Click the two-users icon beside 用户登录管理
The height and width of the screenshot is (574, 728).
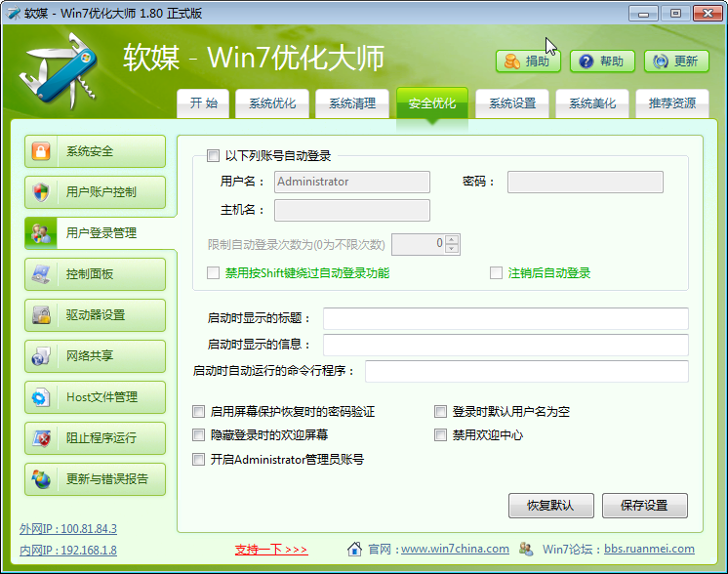click(41, 233)
